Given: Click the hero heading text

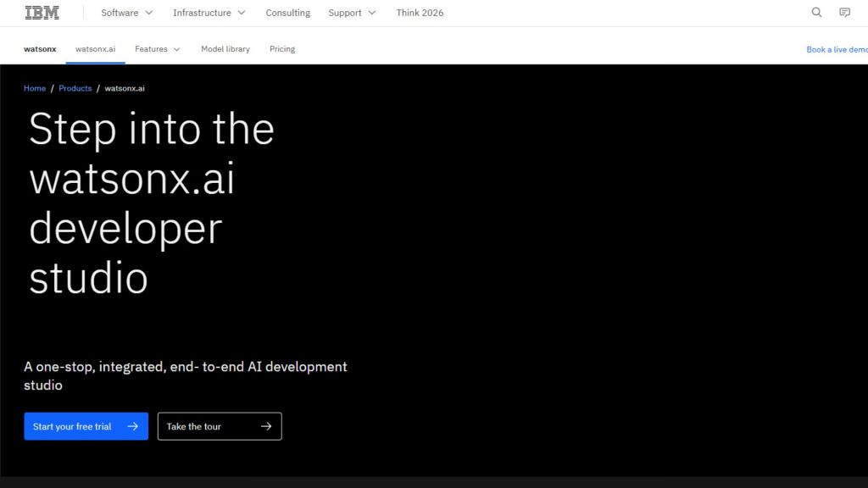Looking at the screenshot, I should pyautogui.click(x=152, y=202).
